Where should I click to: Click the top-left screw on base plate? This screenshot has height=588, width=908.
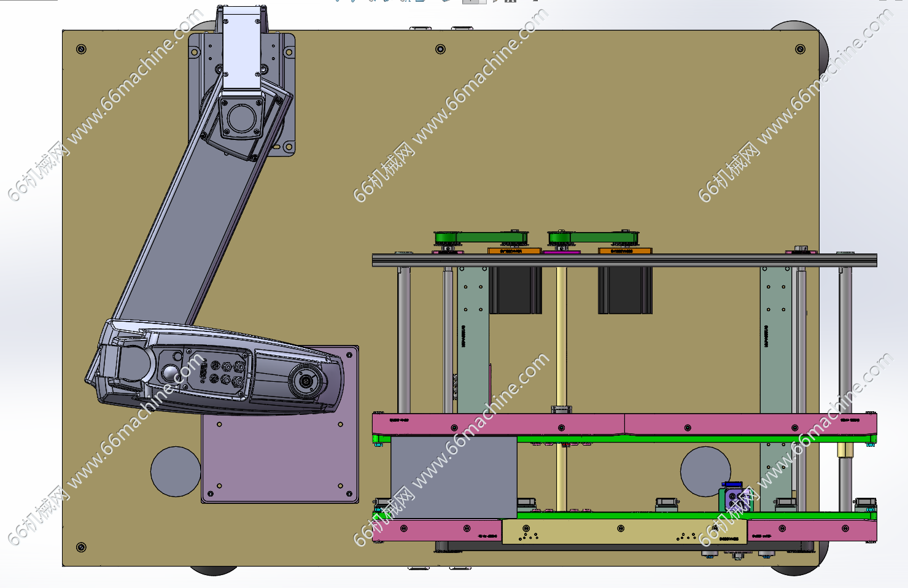[x=81, y=49]
